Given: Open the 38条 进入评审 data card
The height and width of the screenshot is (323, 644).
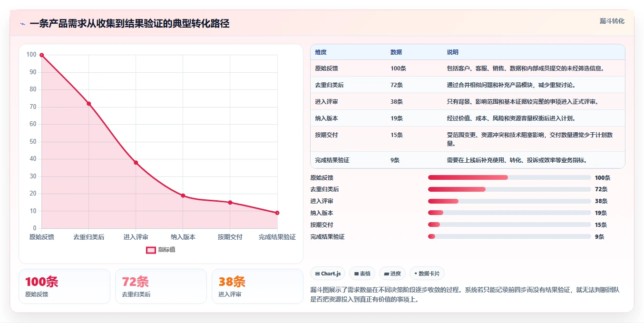Looking at the screenshot, I should coord(257,286).
